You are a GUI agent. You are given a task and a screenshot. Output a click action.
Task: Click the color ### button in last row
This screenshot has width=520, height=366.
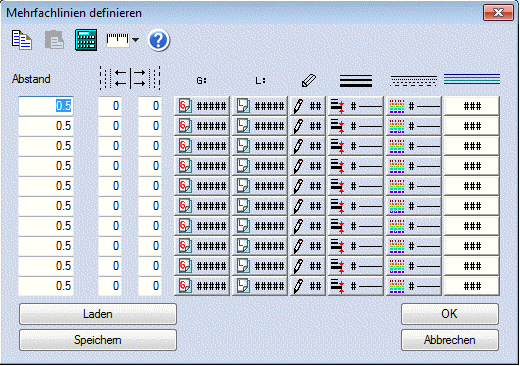tap(472, 286)
